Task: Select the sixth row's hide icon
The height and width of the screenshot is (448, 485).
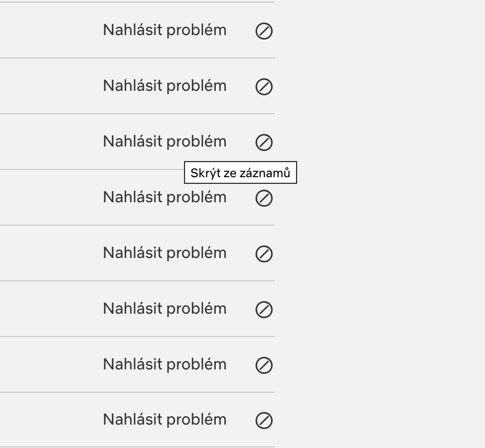Action: point(264,310)
